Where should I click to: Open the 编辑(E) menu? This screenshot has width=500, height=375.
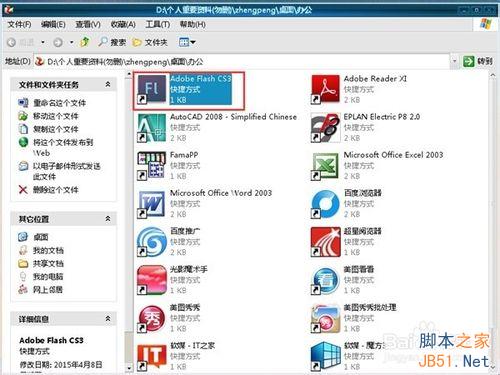53,24
